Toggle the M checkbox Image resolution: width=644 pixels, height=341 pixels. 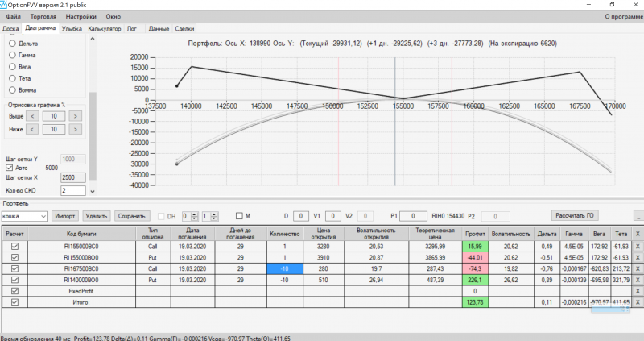239,215
